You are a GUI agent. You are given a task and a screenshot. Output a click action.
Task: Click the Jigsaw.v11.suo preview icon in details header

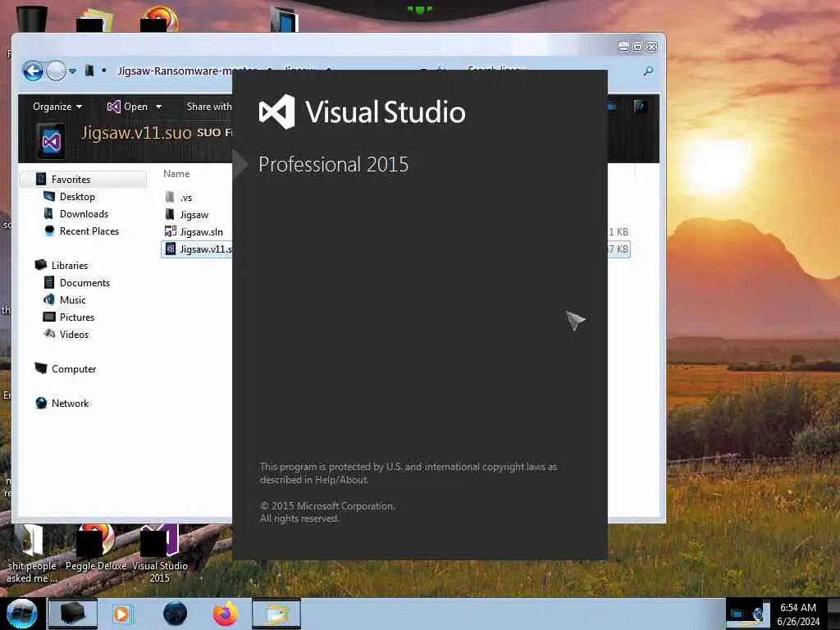coord(52,141)
